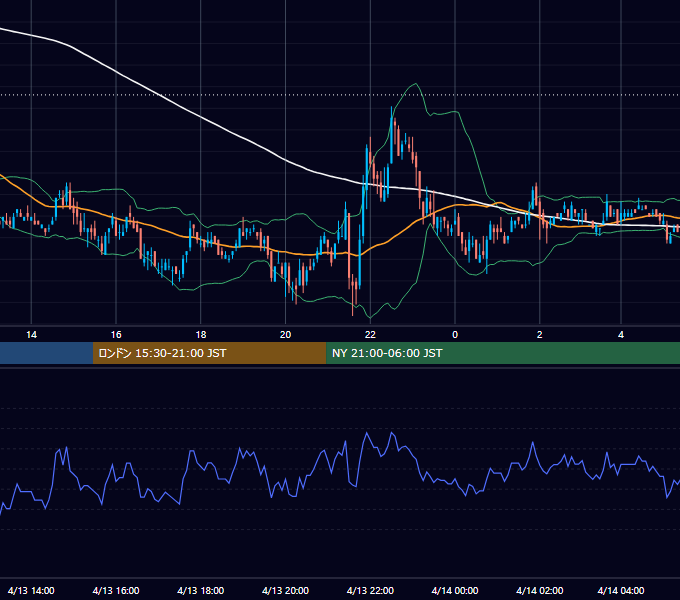The width and height of the screenshot is (680, 600).
Task: Click the hour label 4 on price chart axis
Action: point(621,335)
